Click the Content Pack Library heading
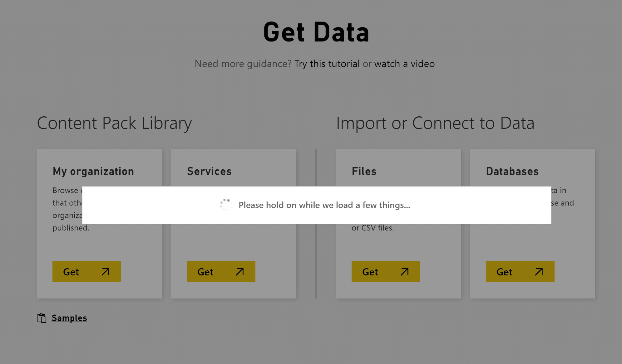Viewport: 622px width, 364px height. (114, 123)
